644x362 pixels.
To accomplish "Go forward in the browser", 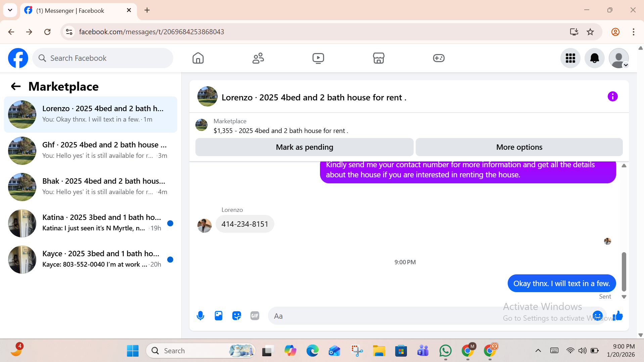I will (29, 32).
